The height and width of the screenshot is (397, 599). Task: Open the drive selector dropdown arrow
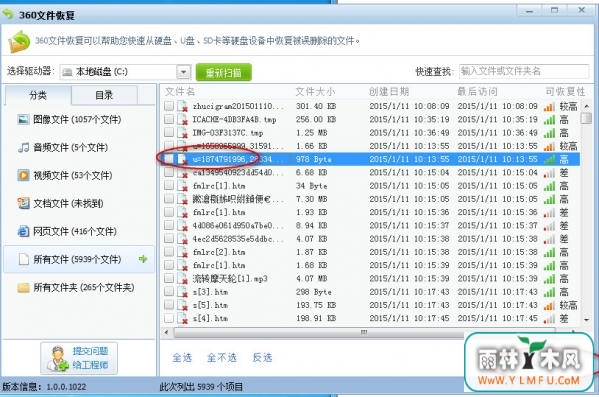pos(183,72)
